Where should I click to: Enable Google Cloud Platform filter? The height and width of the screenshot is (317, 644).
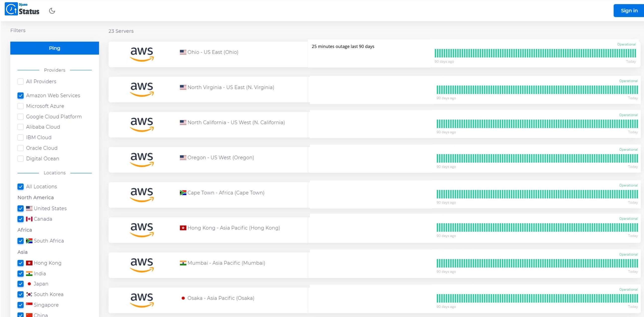pos(20,117)
